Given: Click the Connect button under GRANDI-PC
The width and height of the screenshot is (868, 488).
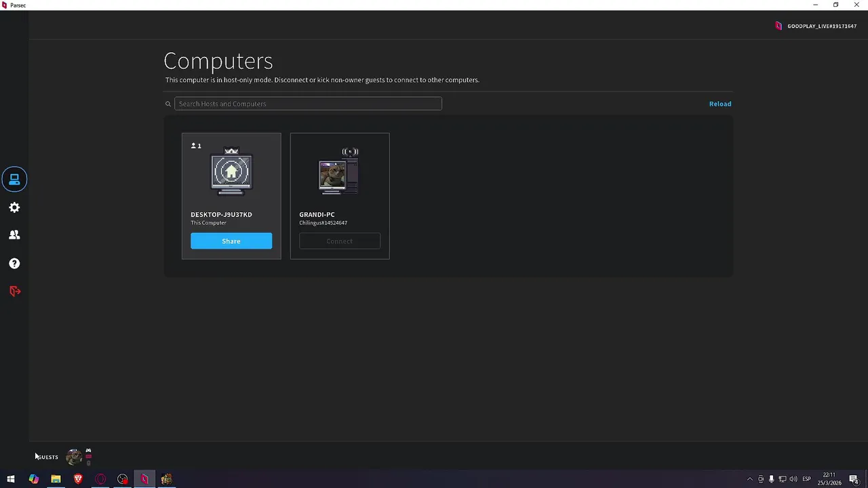Looking at the screenshot, I should point(340,241).
